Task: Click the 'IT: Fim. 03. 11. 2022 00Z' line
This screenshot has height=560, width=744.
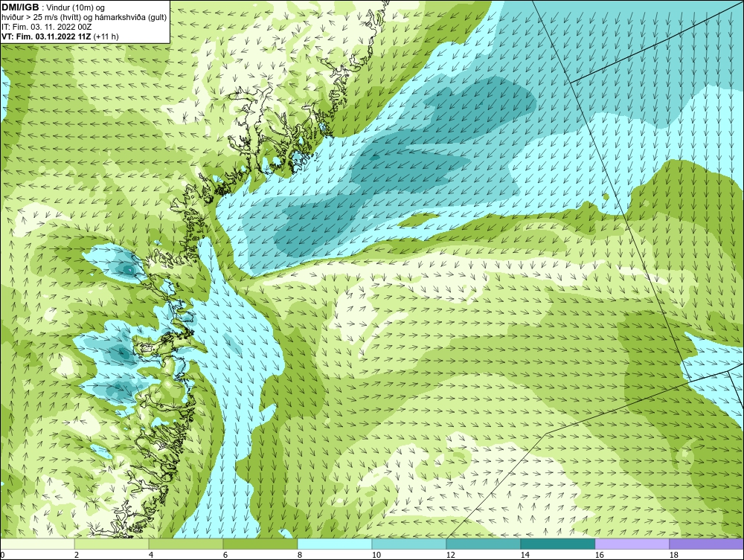Action: (x=46, y=27)
